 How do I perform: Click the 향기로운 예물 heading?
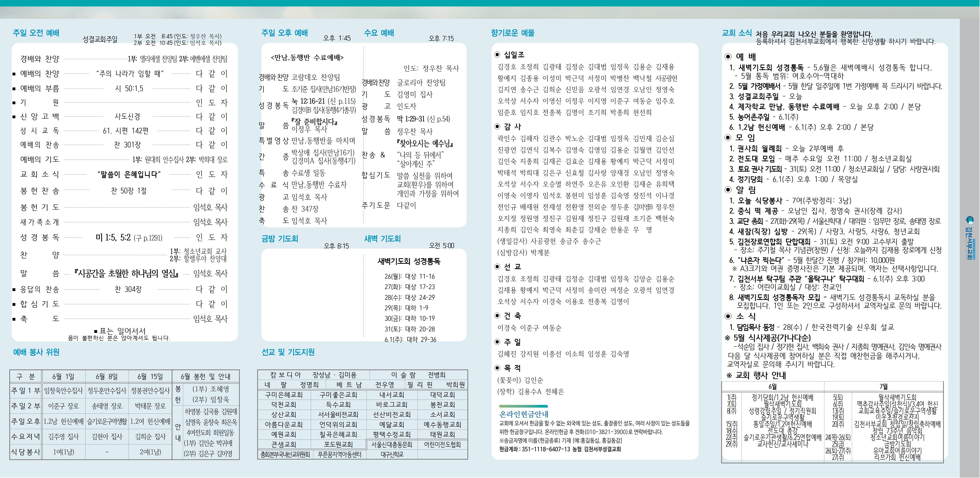point(512,33)
